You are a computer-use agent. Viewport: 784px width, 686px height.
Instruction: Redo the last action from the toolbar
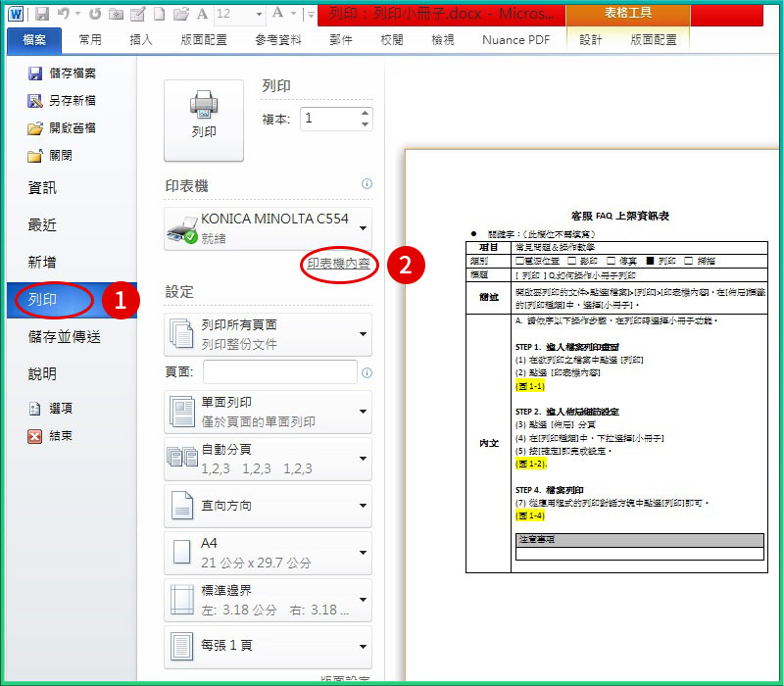(94, 13)
